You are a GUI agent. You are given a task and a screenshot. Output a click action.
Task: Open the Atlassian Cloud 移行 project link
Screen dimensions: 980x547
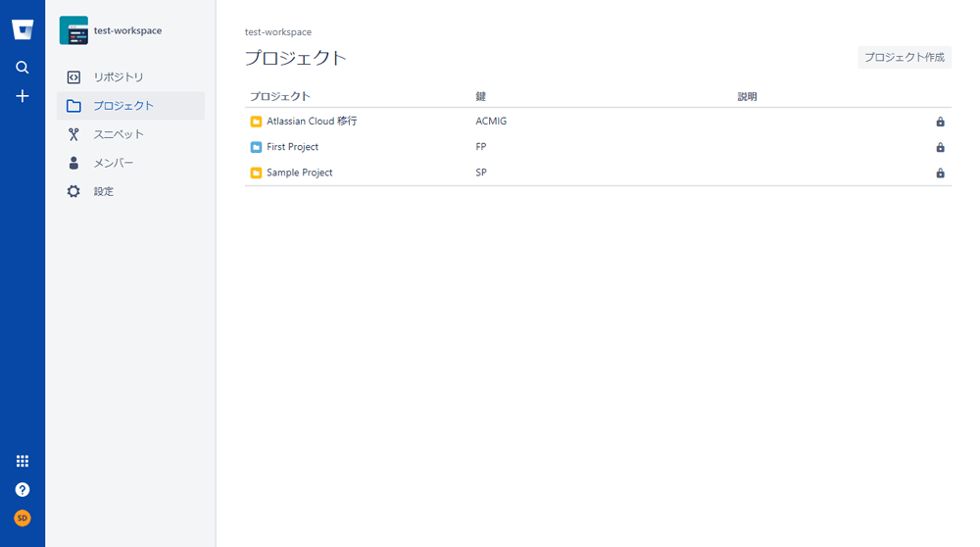[312, 122]
